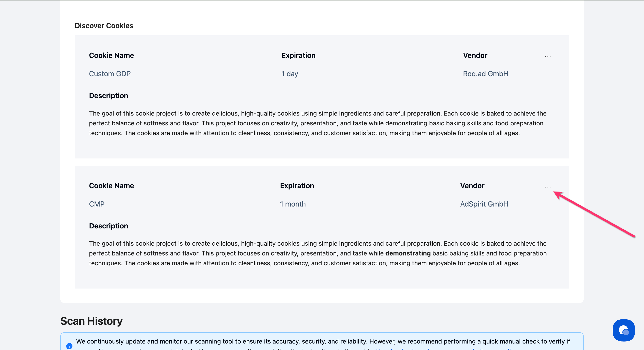Click Vendor header above Roq.ad GmbH
This screenshot has height=350, width=644.
(x=475, y=55)
